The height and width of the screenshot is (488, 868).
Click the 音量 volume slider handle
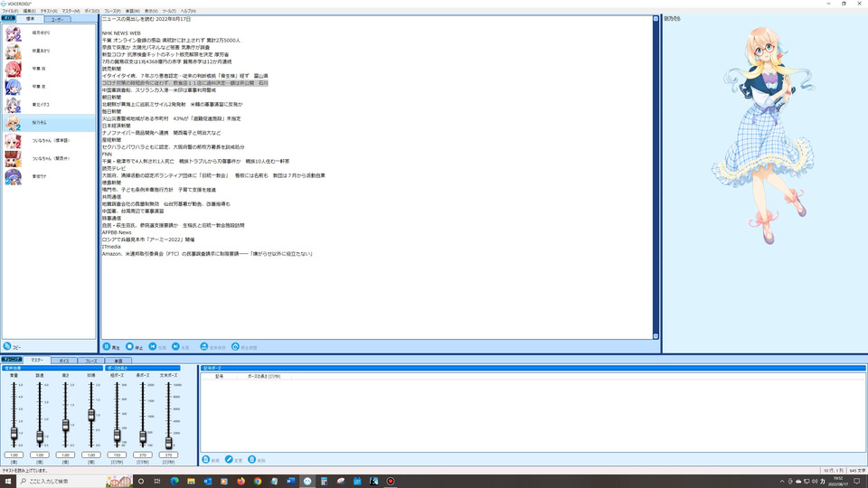(14, 433)
